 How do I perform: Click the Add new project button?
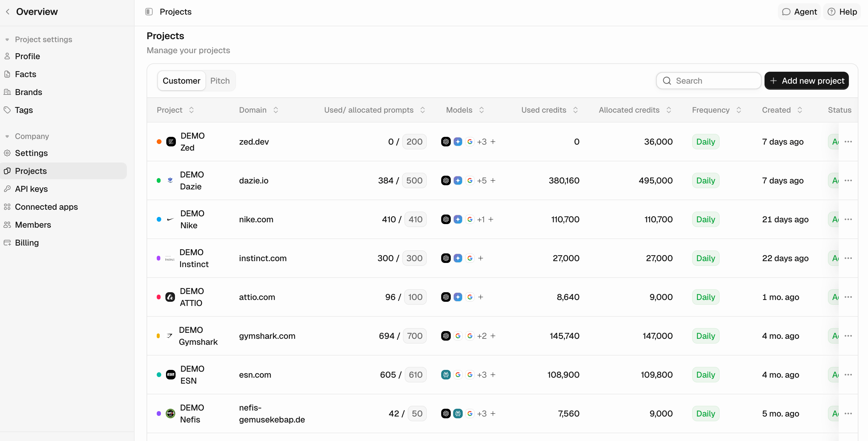(806, 81)
